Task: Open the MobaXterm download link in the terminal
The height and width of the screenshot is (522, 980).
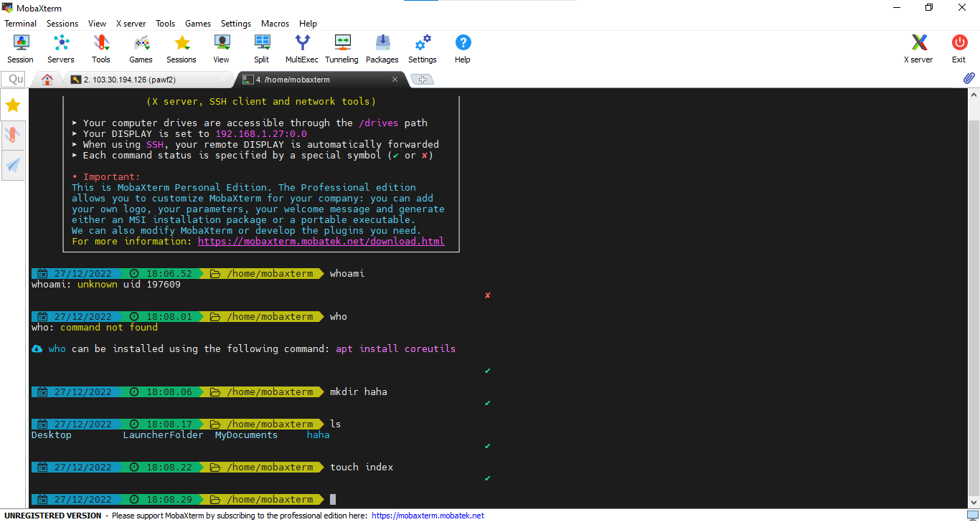Action: pyautogui.click(x=321, y=241)
